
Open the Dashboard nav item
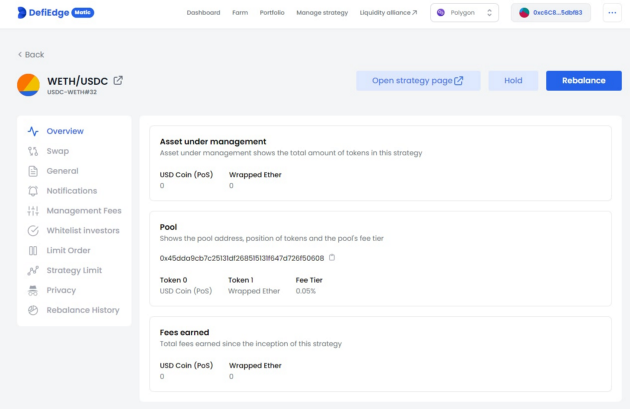coord(203,12)
